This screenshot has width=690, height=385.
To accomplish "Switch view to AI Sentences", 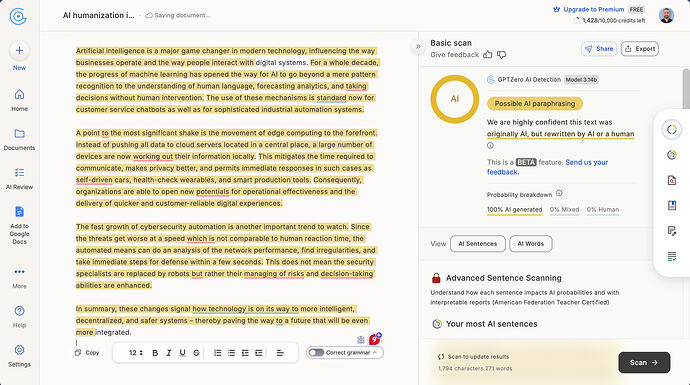I will pyautogui.click(x=477, y=244).
